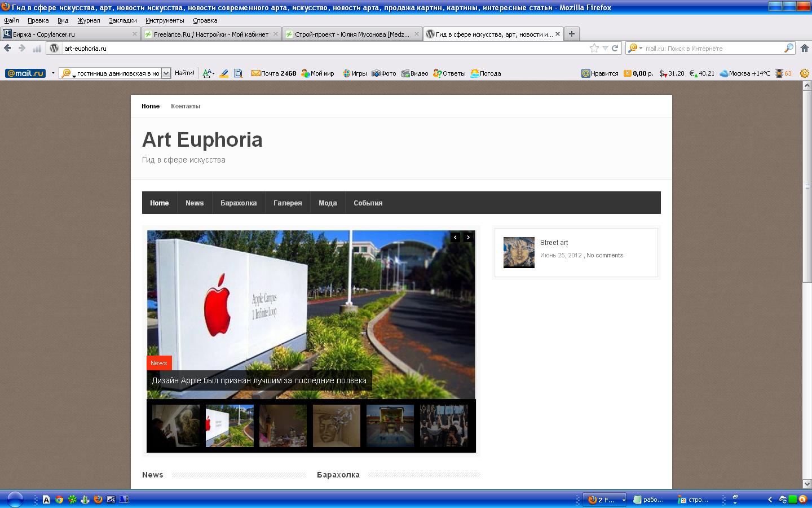Open Ответы on the mail.ru toolbar

click(x=449, y=73)
